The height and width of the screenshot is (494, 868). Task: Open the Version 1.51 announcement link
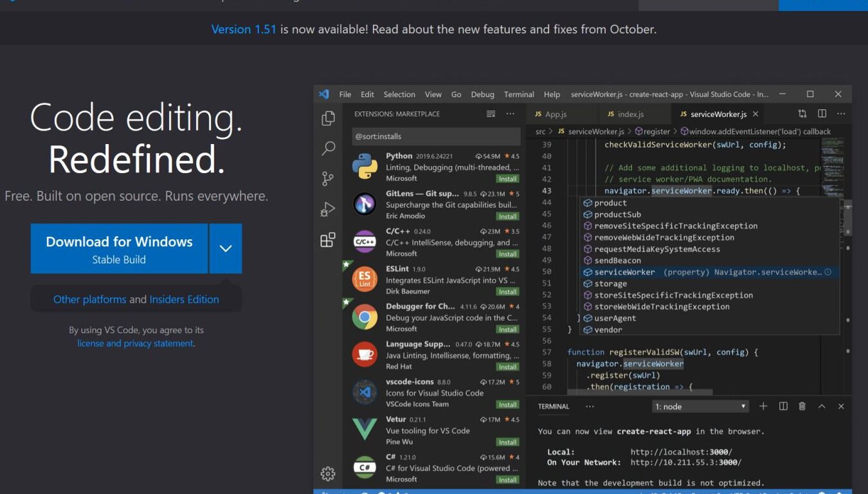[x=244, y=29]
